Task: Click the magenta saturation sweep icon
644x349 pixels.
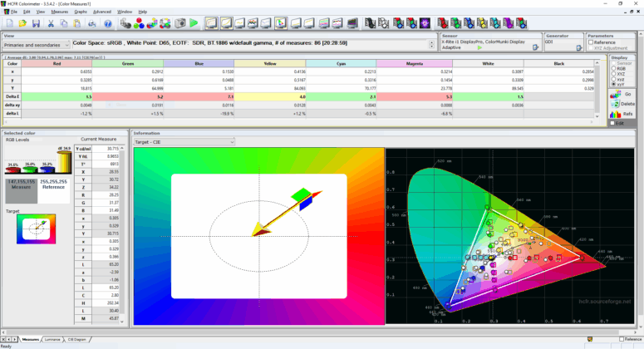Action: pyautogui.click(x=509, y=23)
